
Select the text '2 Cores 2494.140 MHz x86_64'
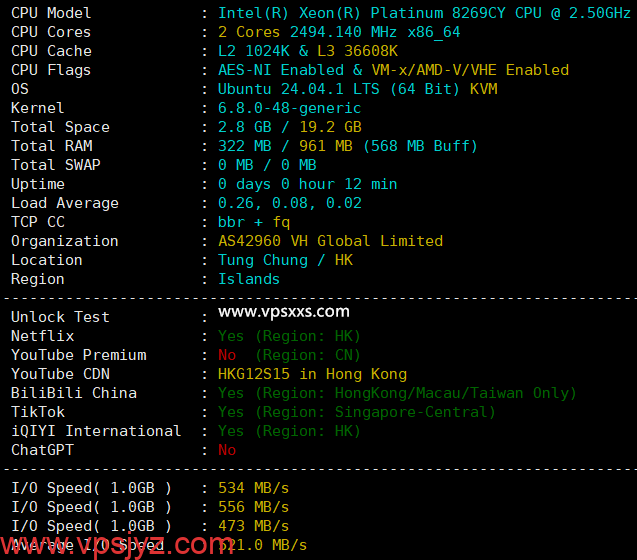click(339, 32)
